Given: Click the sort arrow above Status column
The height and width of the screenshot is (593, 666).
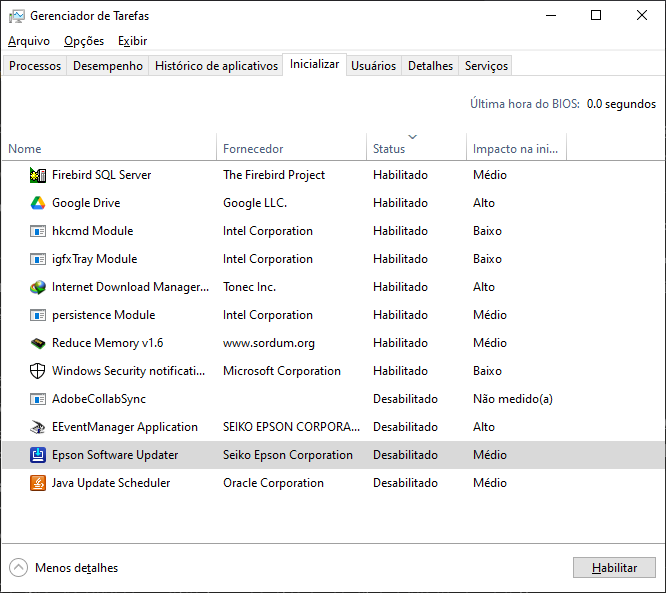Looking at the screenshot, I should pyautogui.click(x=412, y=137).
